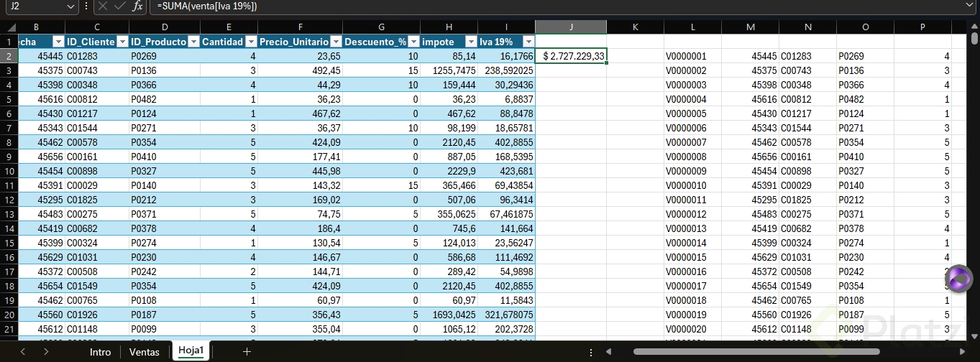The width and height of the screenshot is (980, 362).
Task: Click the Iva cell 69,43854
Action: 506,185
